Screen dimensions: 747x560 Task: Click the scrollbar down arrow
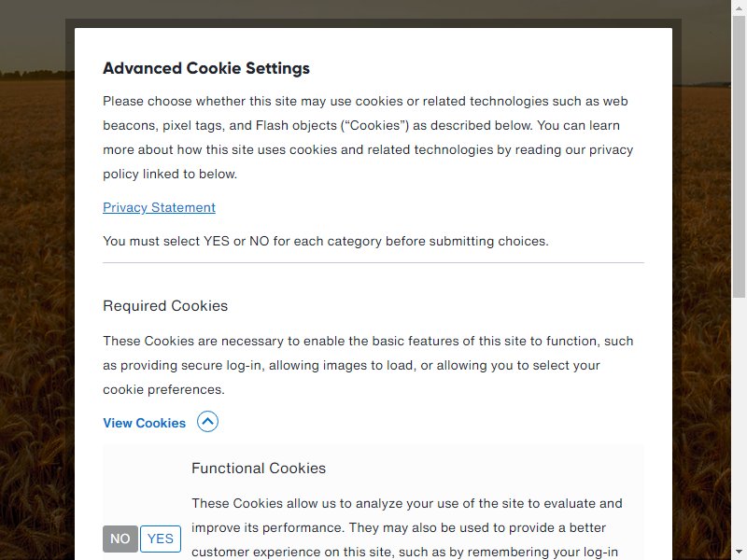tap(739, 553)
